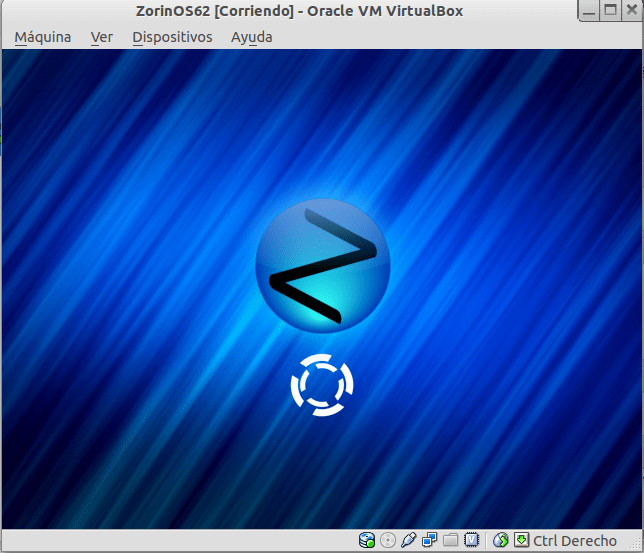644x553 pixels.
Task: Open the Ayuda menu
Action: coord(251,37)
